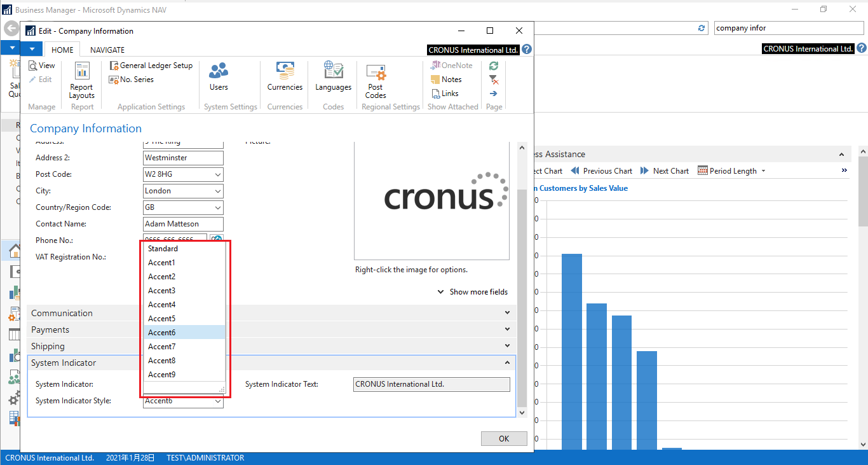
Task: Open attached OneNote notes
Action: coord(452,65)
